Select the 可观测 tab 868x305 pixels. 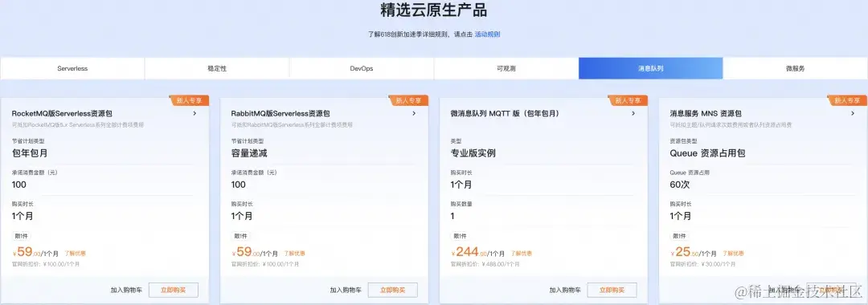click(x=506, y=68)
